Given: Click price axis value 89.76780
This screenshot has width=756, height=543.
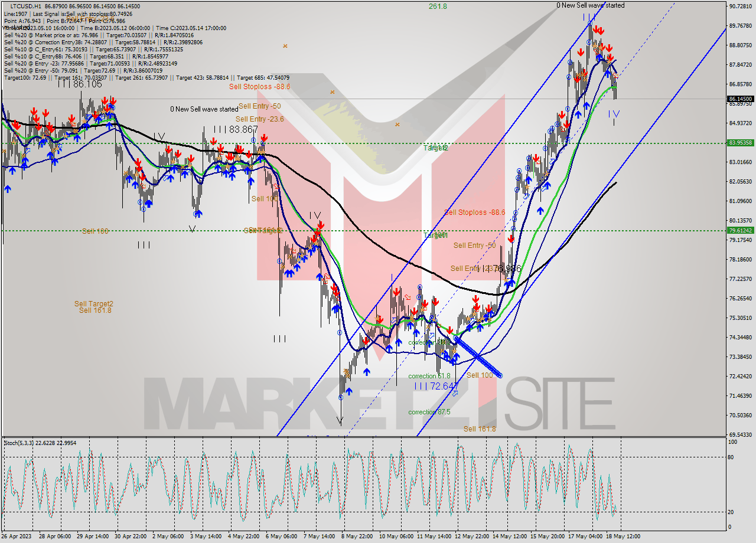Looking at the screenshot, I should point(741,25).
